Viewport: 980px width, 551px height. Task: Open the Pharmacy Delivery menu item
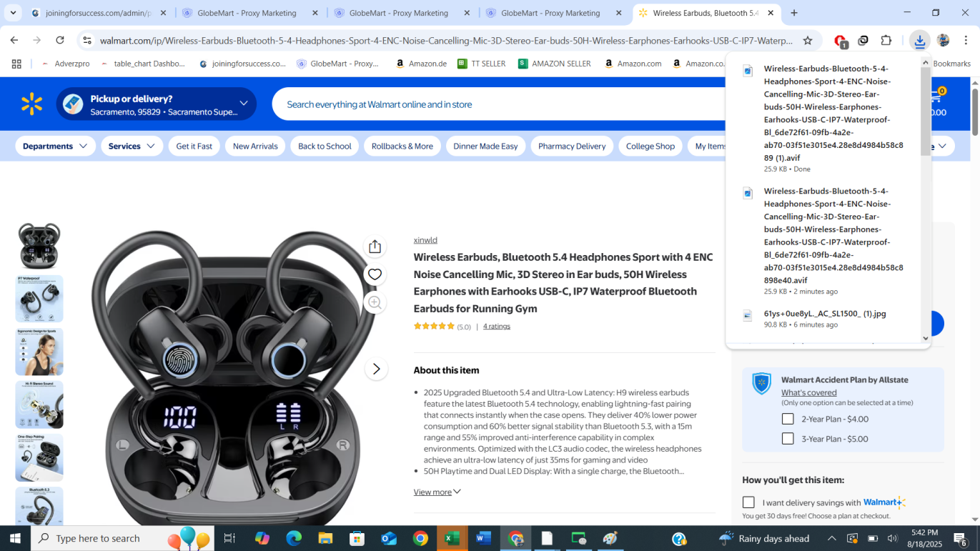pos(572,146)
